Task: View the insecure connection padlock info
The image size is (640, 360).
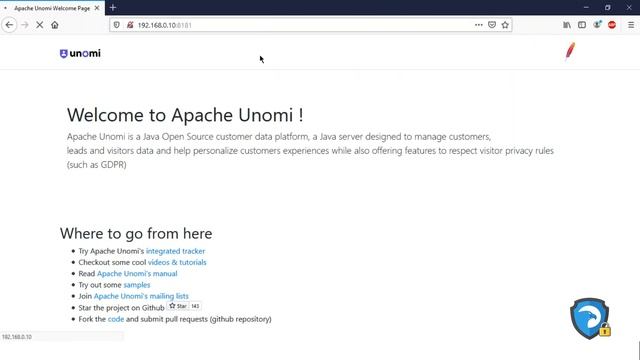Action: [x=130, y=25]
